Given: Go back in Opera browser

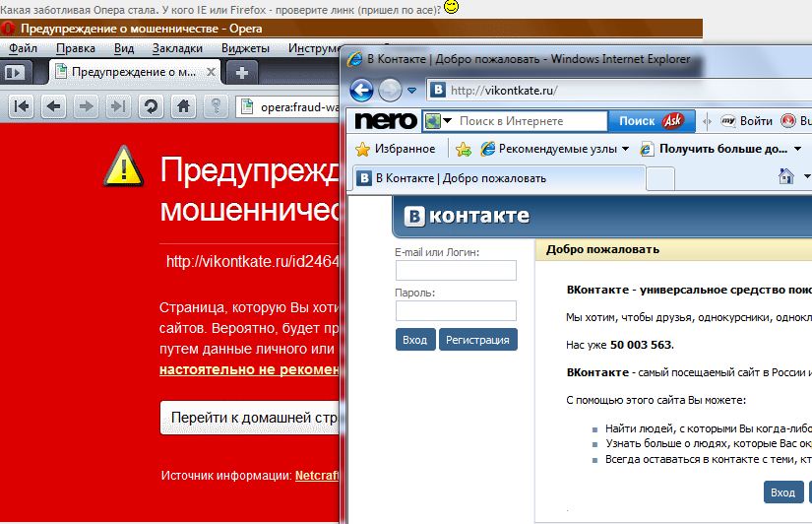Looking at the screenshot, I should (53, 106).
